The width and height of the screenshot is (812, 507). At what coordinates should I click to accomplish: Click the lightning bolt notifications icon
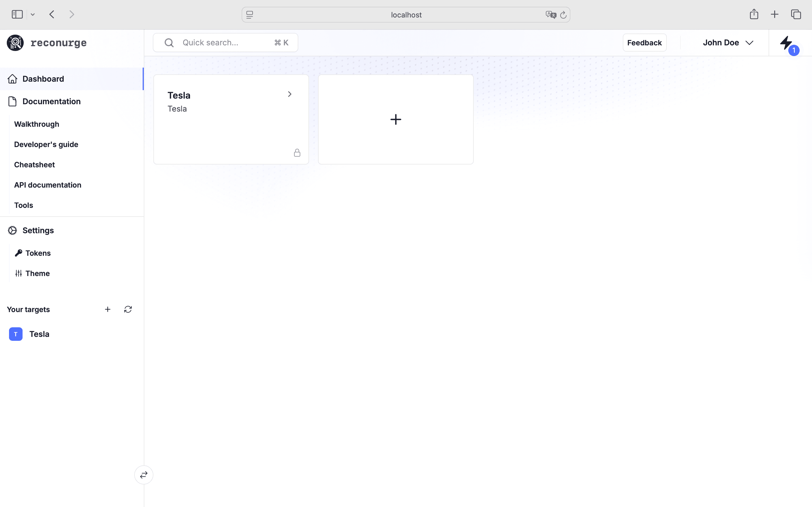[786, 43]
